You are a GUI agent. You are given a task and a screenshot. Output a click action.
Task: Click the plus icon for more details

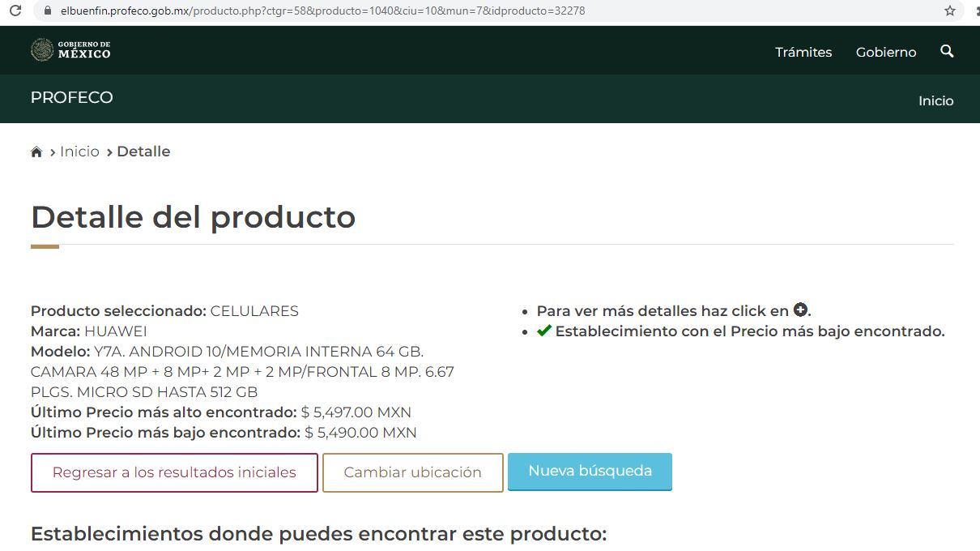coord(800,310)
